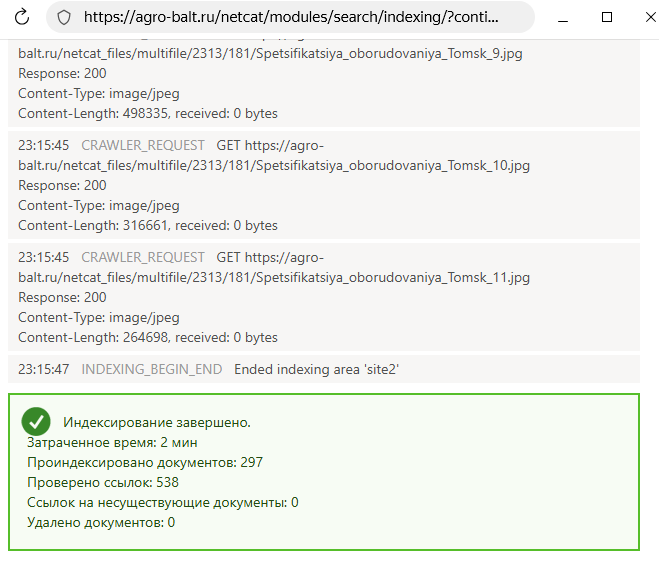The height and width of the screenshot is (576, 659).
Task: Open the shield site-protection icon
Action: coord(64,17)
